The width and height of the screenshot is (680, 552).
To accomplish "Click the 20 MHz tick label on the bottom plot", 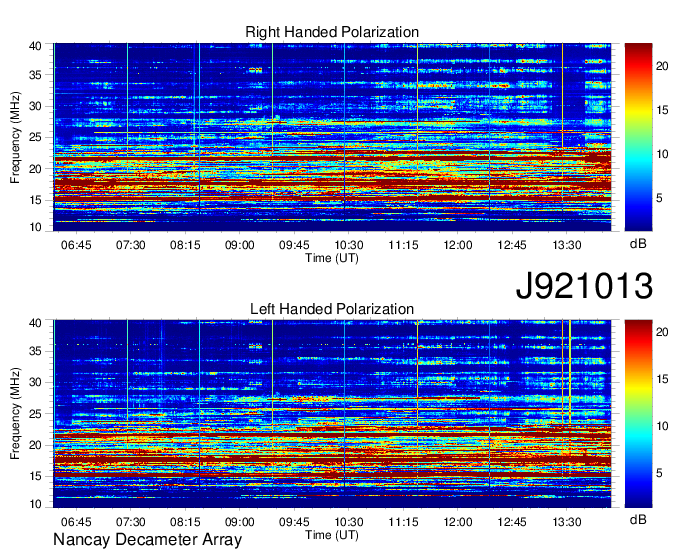I will pos(35,445).
